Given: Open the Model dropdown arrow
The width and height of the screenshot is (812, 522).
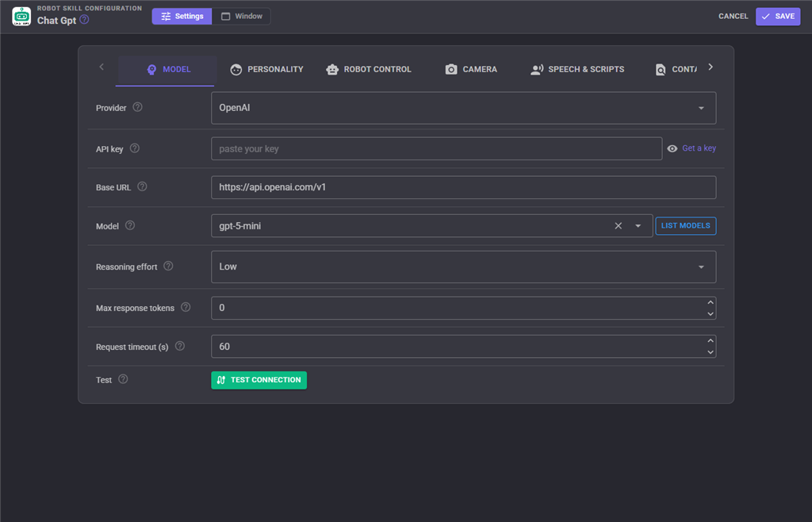Looking at the screenshot, I should click(638, 226).
